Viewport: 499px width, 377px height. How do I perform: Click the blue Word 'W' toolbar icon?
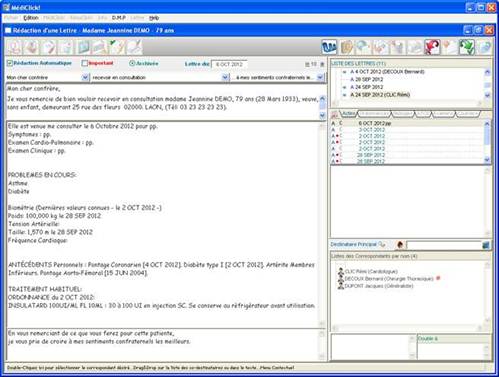point(329,47)
